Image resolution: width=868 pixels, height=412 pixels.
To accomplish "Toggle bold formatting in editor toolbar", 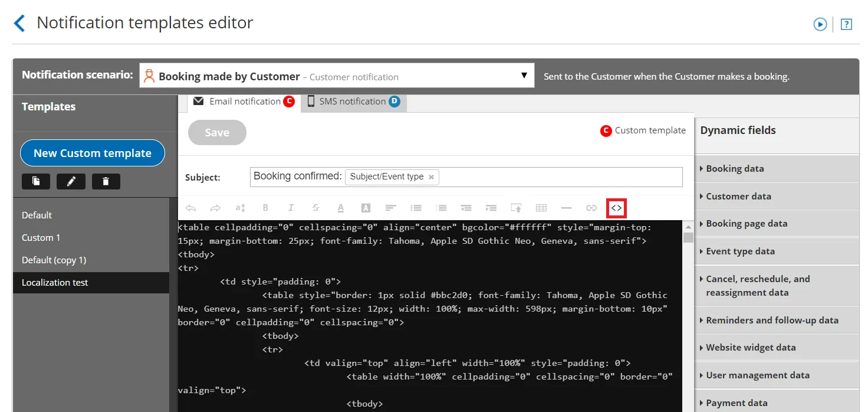I will point(265,208).
